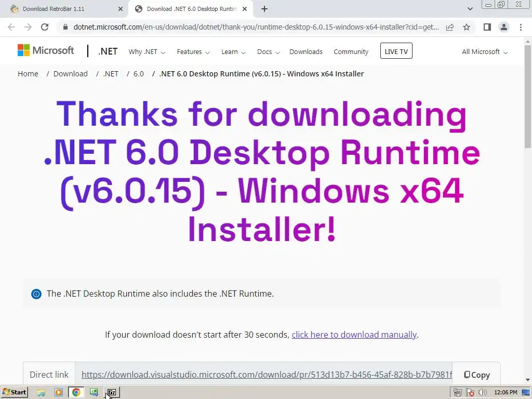Click the 'Direct link' label

[x=49, y=375]
